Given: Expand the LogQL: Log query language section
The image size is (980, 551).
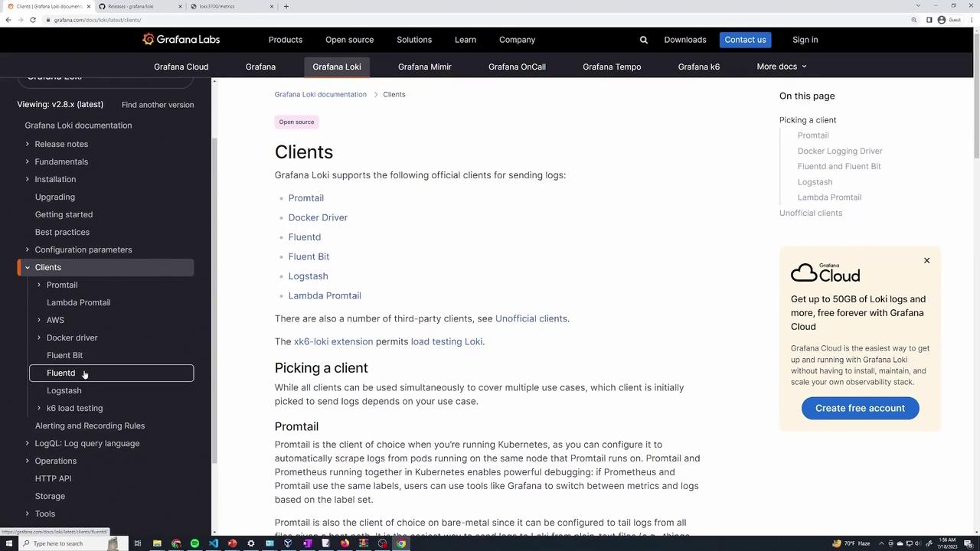Looking at the screenshot, I should [28, 443].
